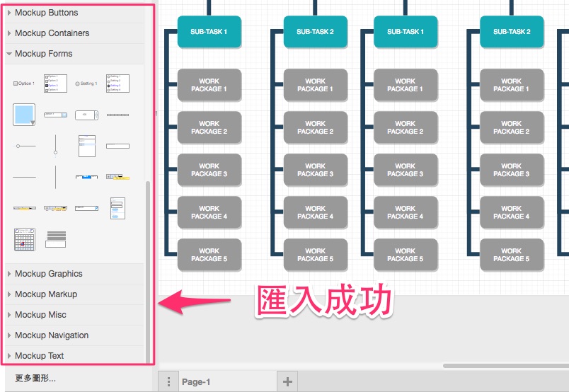569x392 pixels.
Task: Open the pages menu with the three-dot button
Action: [168, 382]
